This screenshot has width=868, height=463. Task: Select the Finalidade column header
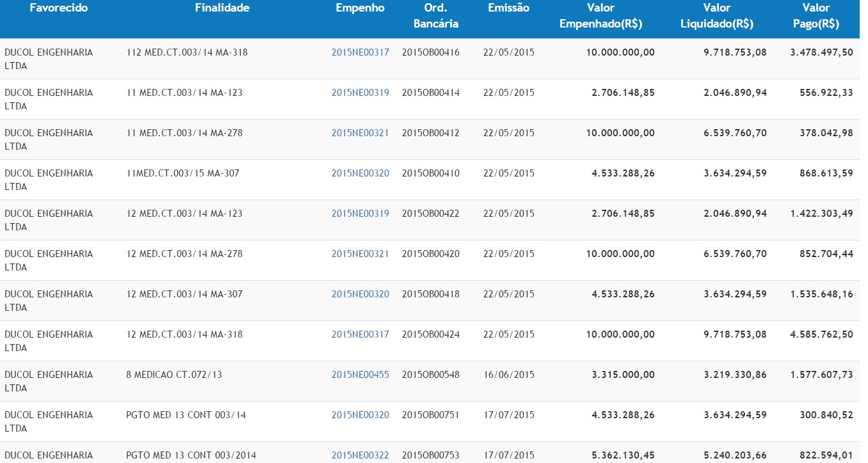click(x=221, y=8)
